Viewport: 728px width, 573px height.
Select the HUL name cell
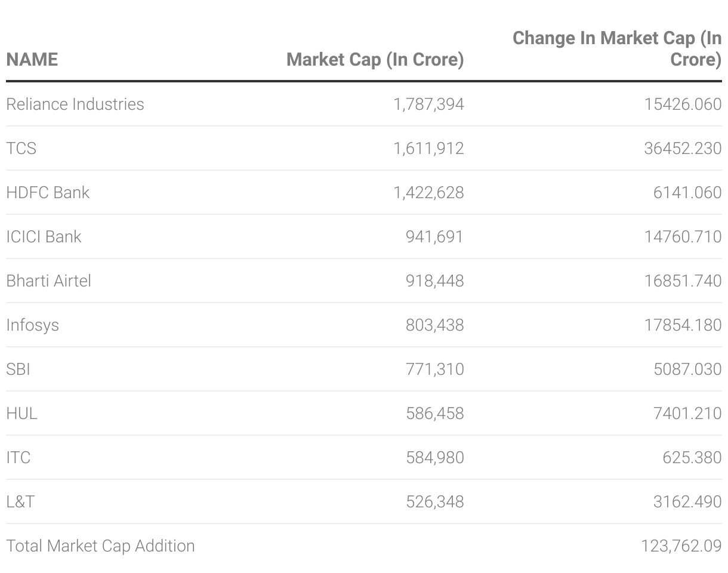click(x=22, y=413)
